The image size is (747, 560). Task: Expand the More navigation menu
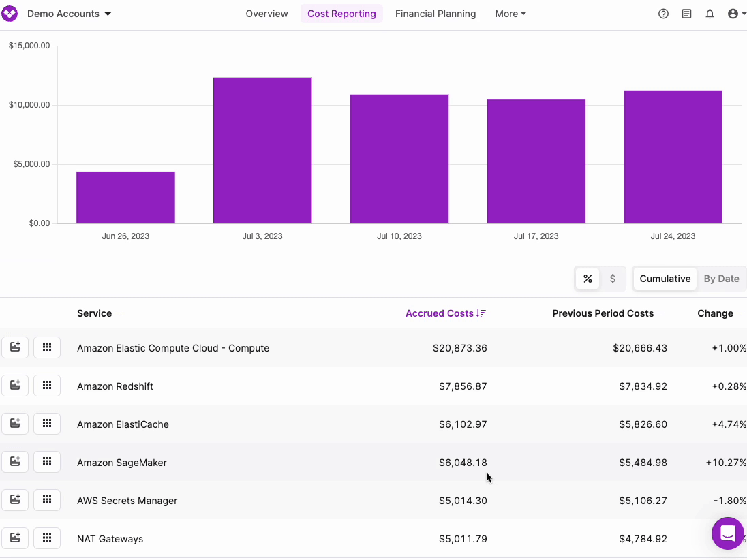point(510,14)
